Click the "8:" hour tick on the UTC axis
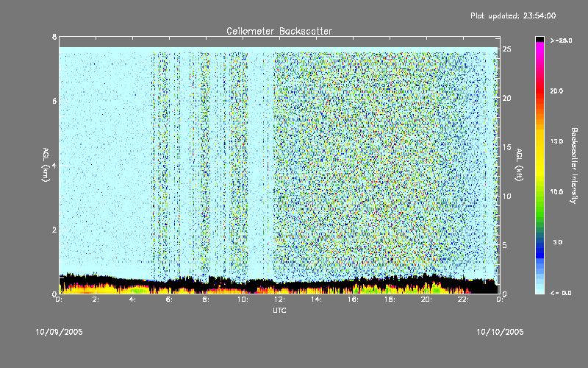The height and width of the screenshot is (368, 588). point(206,300)
